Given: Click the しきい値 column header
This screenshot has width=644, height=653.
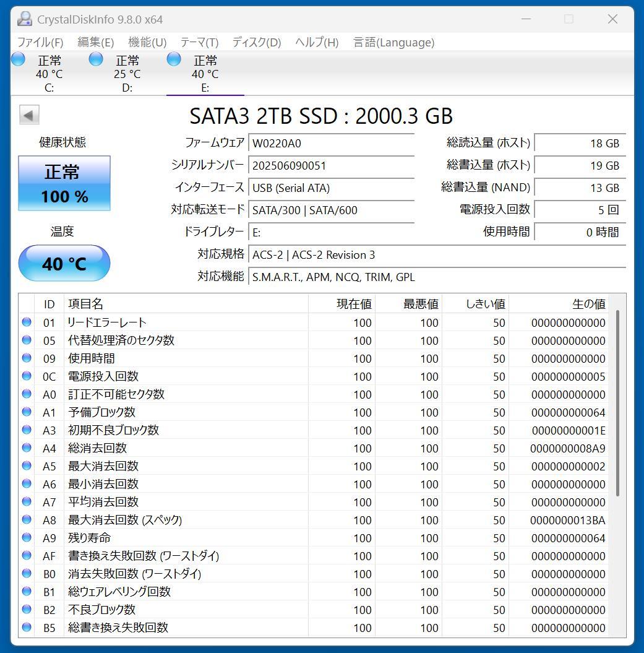Looking at the screenshot, I should pos(476,304).
